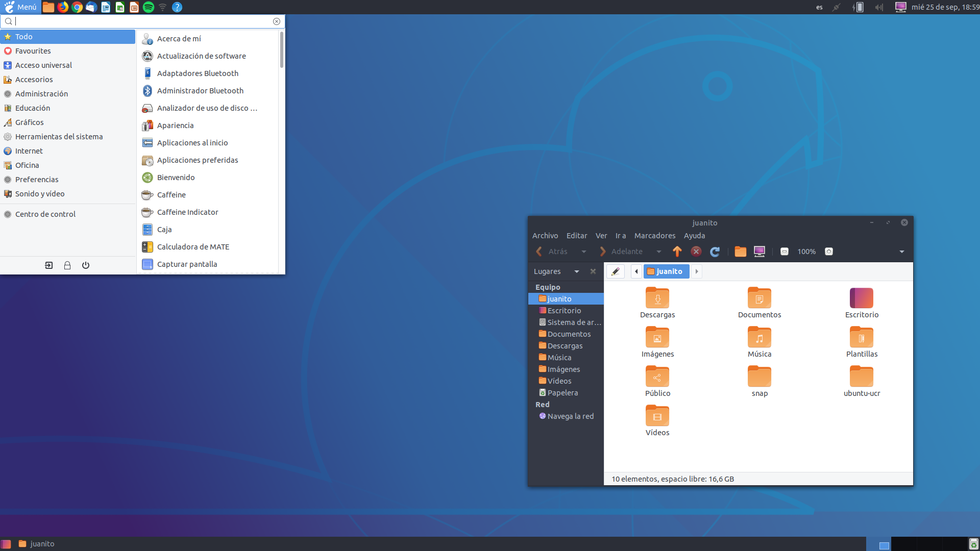Expand the Lugares side pane dropdown
The height and width of the screenshot is (551, 980).
[x=577, y=271]
